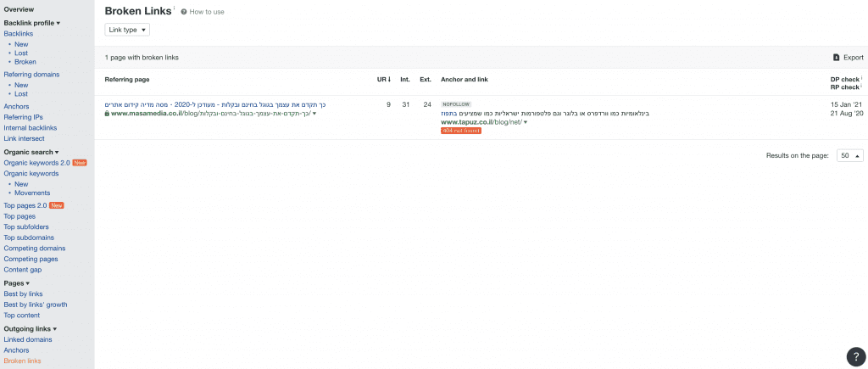
Task: Click the Export file icon
Action: pos(836,58)
